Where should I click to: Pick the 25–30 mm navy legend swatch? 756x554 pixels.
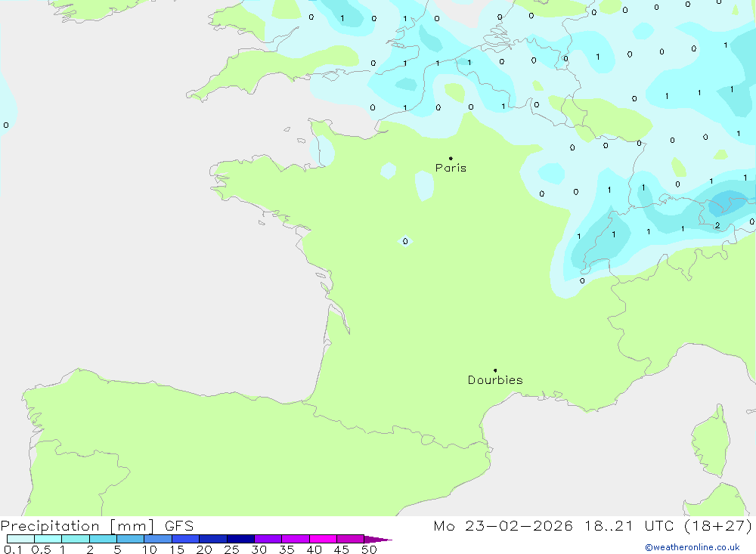click(x=240, y=539)
